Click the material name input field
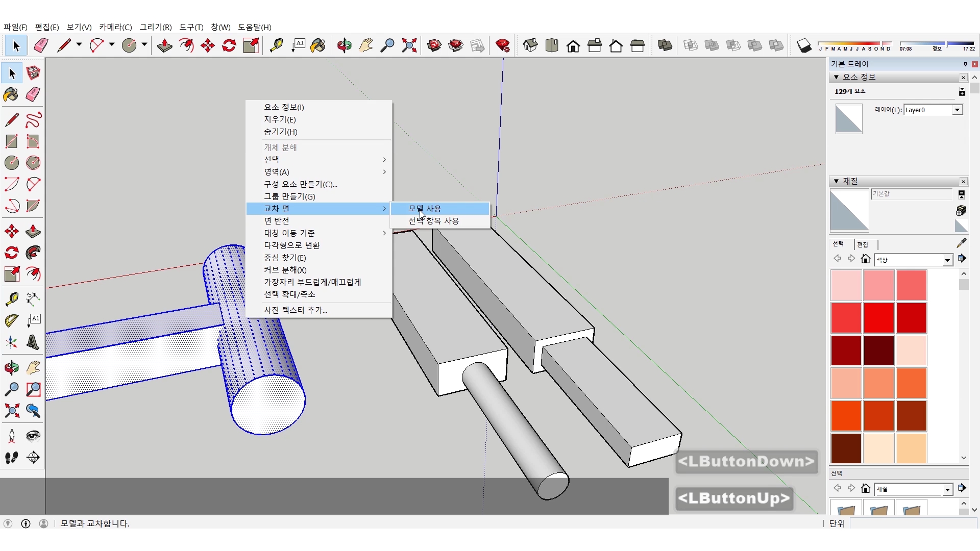This screenshot has width=980, height=551. (x=911, y=194)
